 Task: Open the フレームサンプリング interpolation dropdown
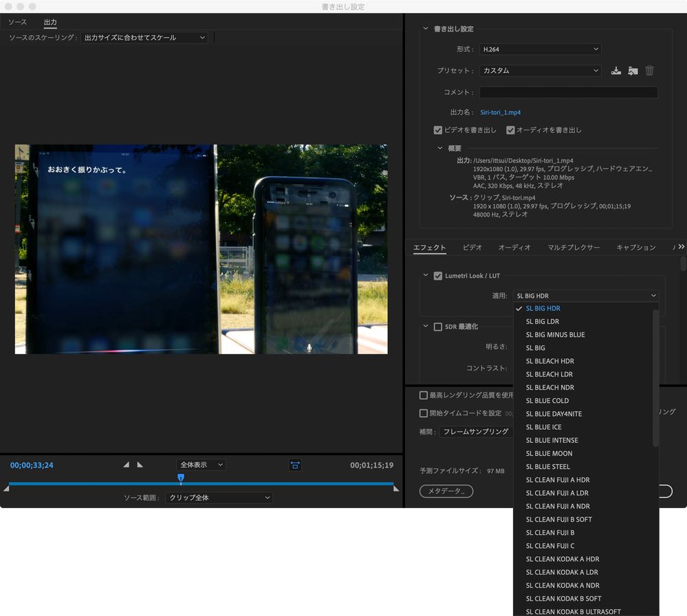477,432
